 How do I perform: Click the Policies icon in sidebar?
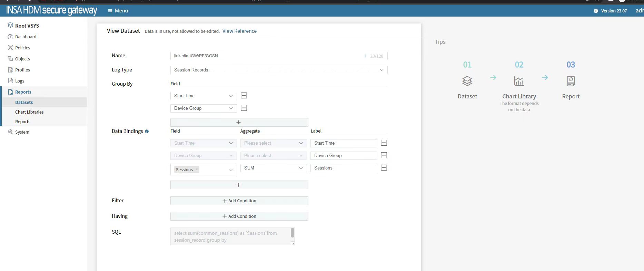point(10,48)
